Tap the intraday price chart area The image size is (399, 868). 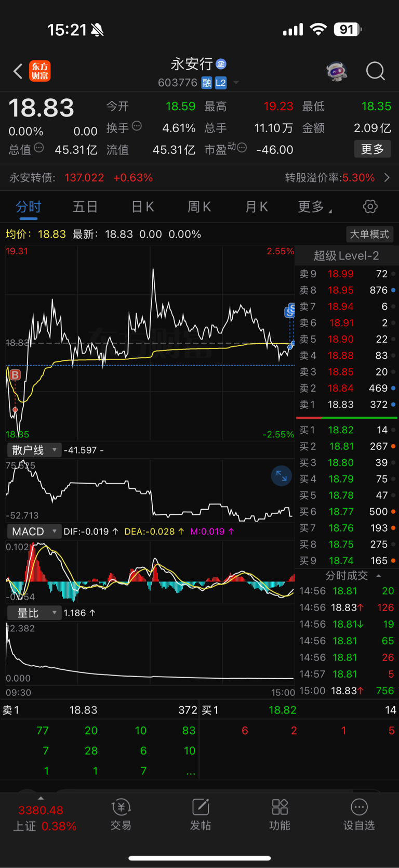[x=150, y=343]
